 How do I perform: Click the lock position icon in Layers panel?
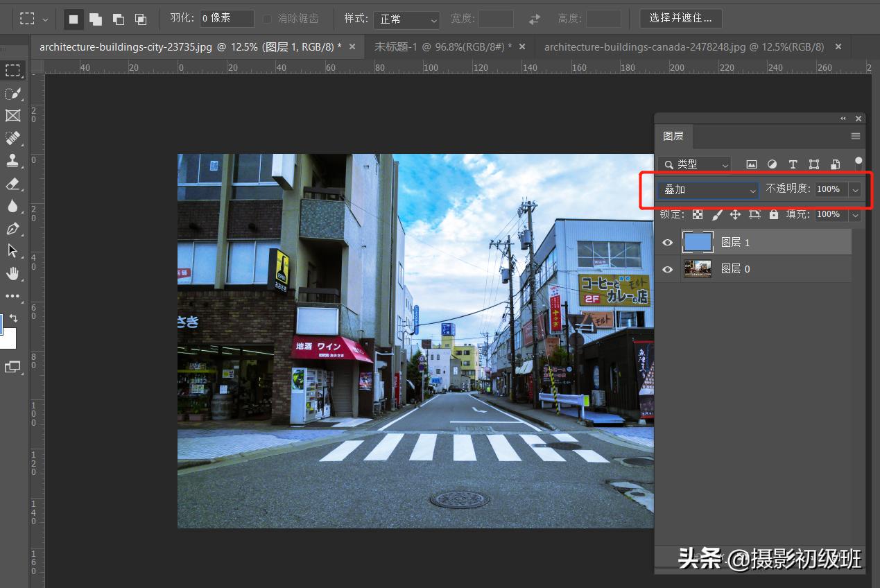(x=735, y=214)
